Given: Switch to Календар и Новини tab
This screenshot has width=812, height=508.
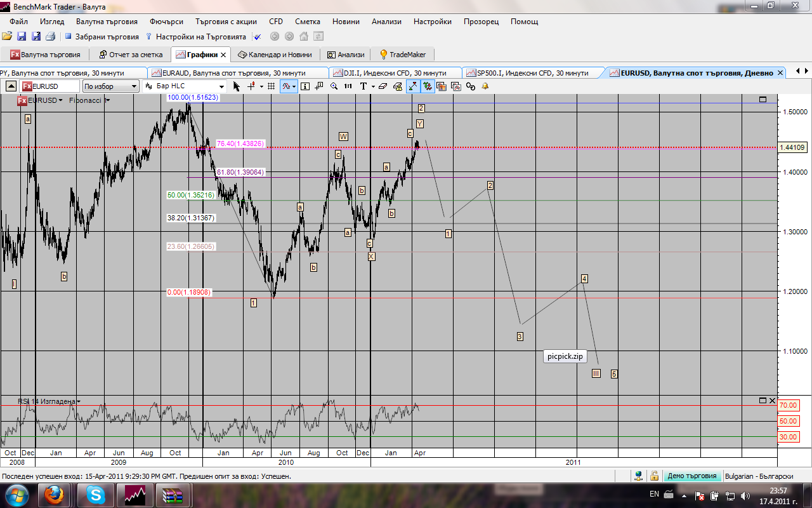Looking at the screenshot, I should click(276, 55).
